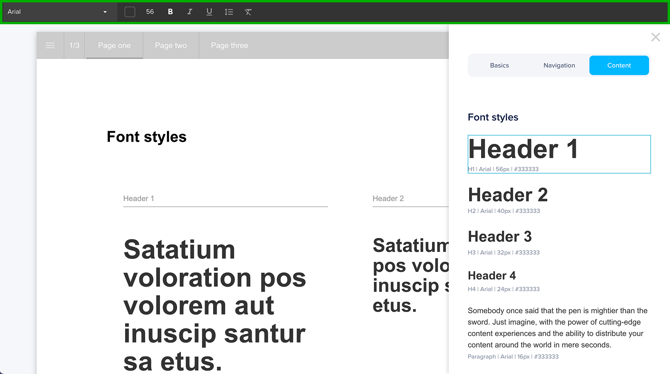Toggle bold formatting
Image resolution: width=670 pixels, height=374 pixels.
click(x=170, y=12)
